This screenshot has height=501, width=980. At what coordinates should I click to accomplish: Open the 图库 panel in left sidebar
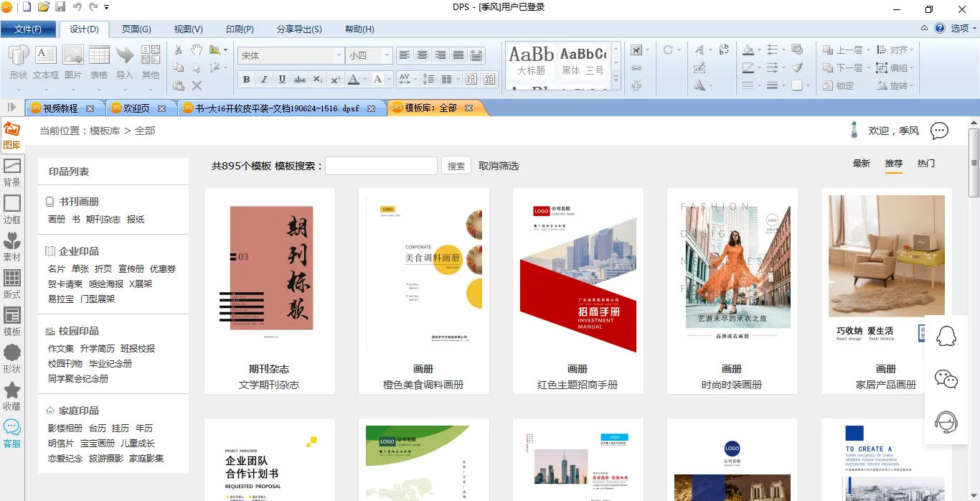pos(11,135)
